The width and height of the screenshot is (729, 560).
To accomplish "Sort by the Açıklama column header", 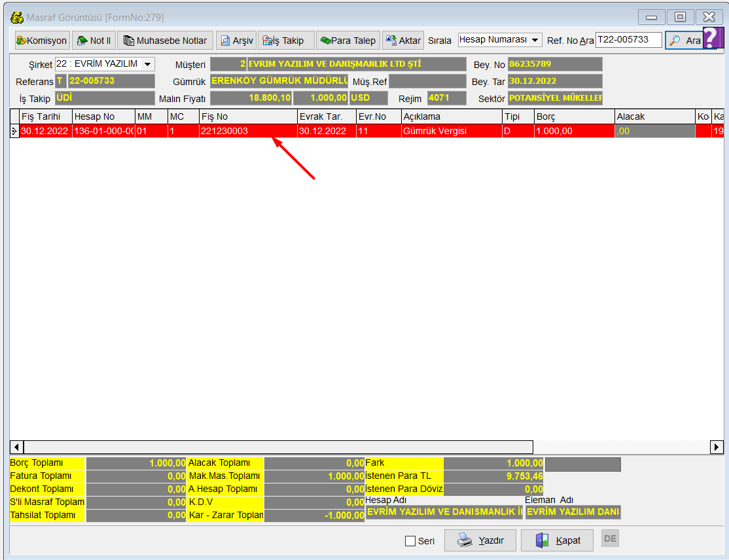I will [451, 116].
